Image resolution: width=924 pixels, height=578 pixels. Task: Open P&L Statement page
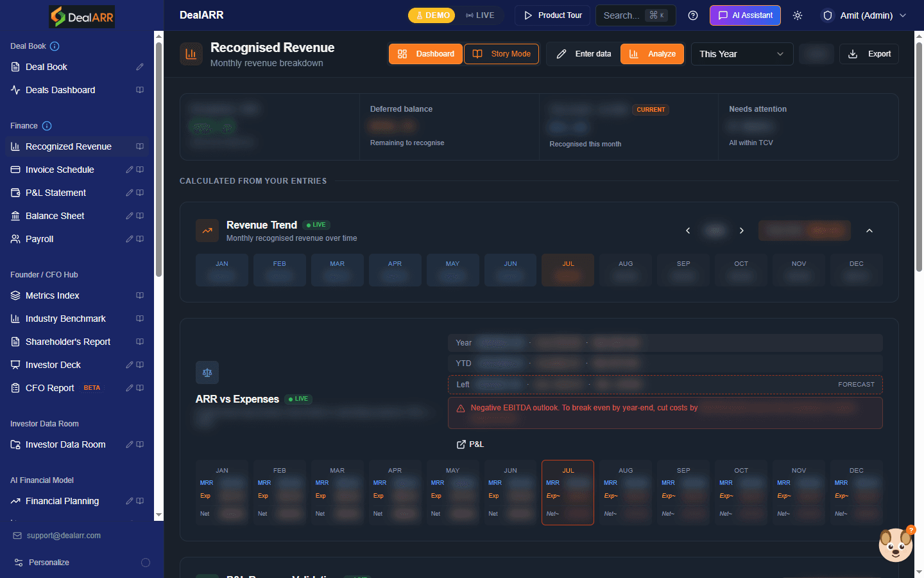(x=56, y=193)
